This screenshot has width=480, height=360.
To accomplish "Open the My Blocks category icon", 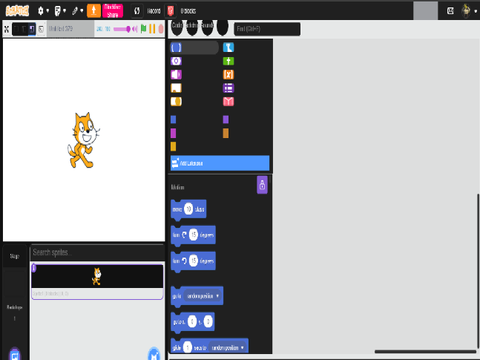I will [228, 101].
